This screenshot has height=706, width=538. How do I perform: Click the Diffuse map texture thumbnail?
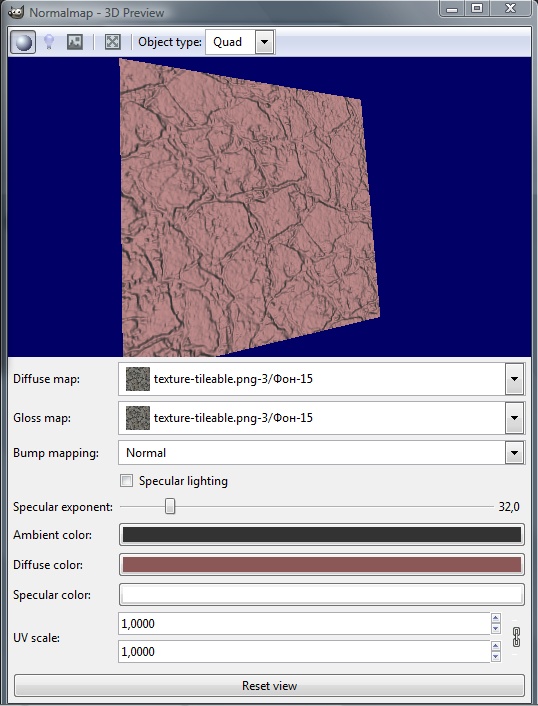pyautogui.click(x=138, y=379)
